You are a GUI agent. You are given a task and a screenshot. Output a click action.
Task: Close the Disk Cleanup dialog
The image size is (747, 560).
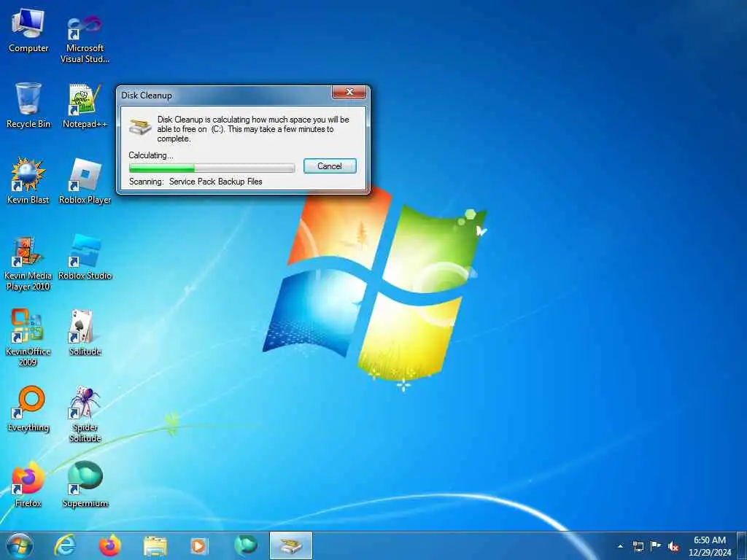(x=349, y=92)
